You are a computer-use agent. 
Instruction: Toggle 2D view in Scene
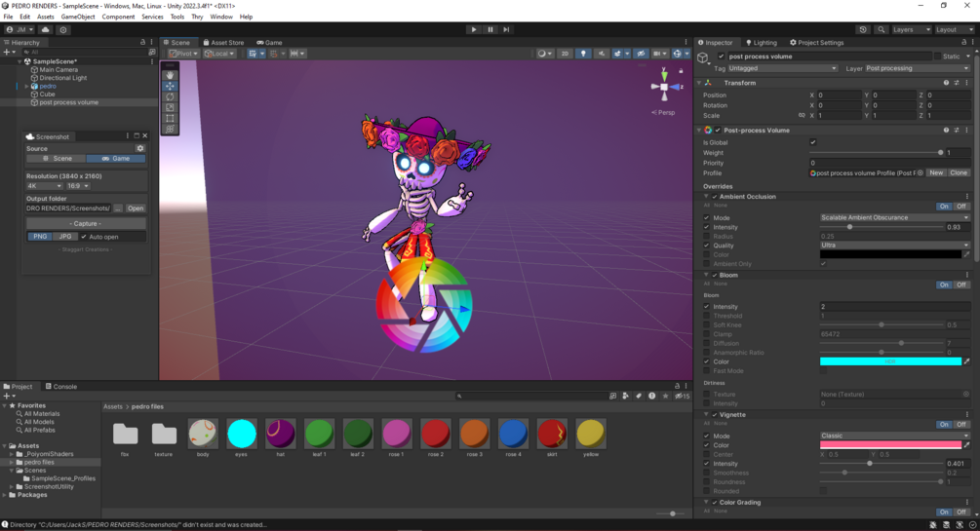[x=565, y=54]
